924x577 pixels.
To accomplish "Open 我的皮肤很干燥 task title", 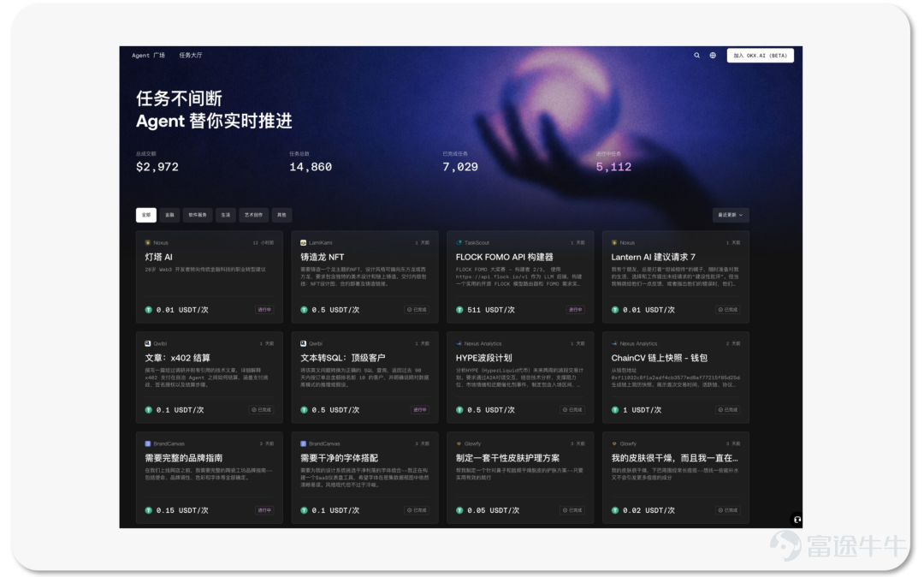I will click(x=675, y=459).
